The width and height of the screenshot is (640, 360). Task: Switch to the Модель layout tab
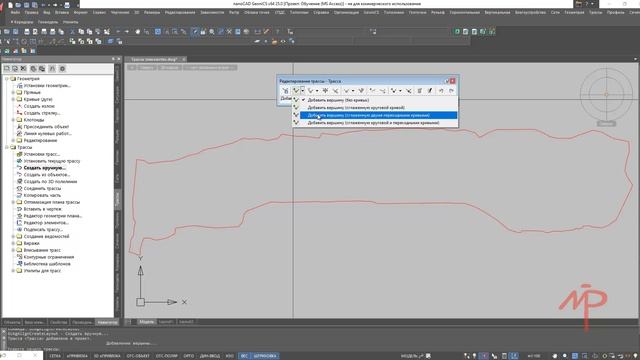146,322
